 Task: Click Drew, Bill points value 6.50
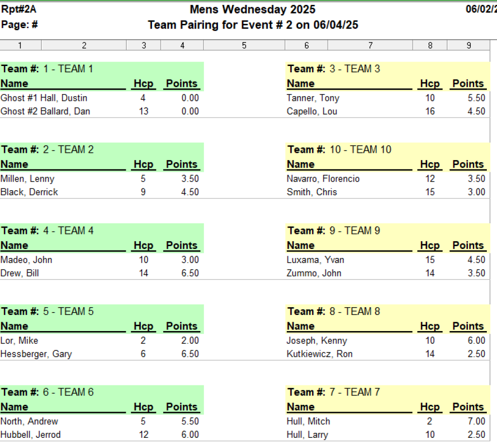[x=190, y=273]
